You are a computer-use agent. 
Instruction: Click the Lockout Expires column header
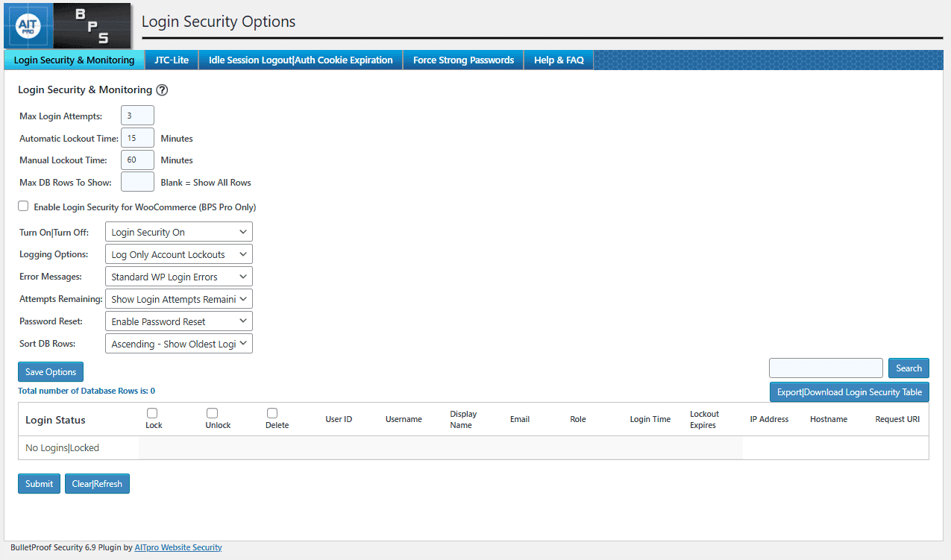pos(704,419)
